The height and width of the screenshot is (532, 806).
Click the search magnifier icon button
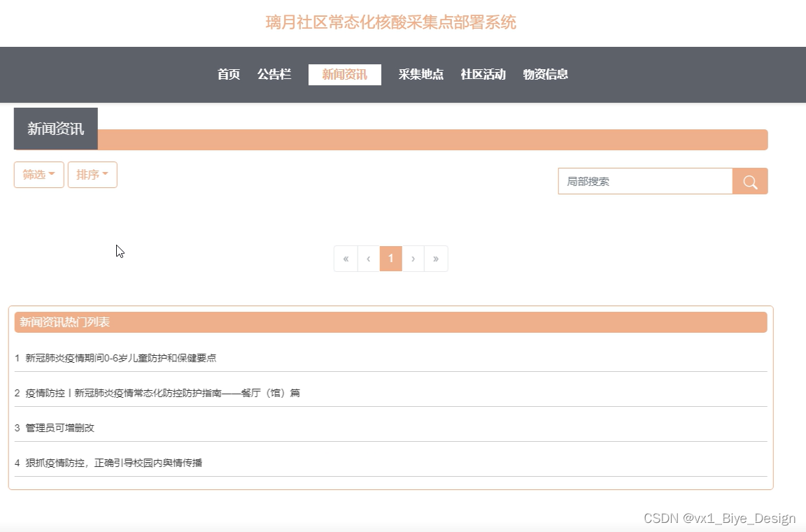(750, 181)
